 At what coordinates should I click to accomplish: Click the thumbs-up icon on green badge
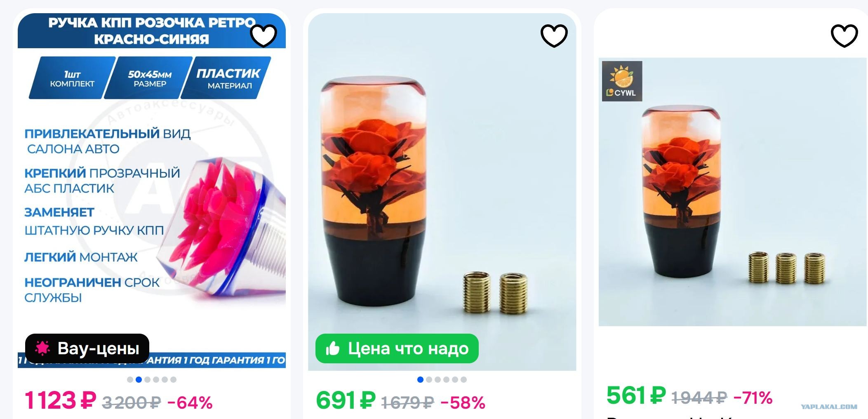coord(332,349)
